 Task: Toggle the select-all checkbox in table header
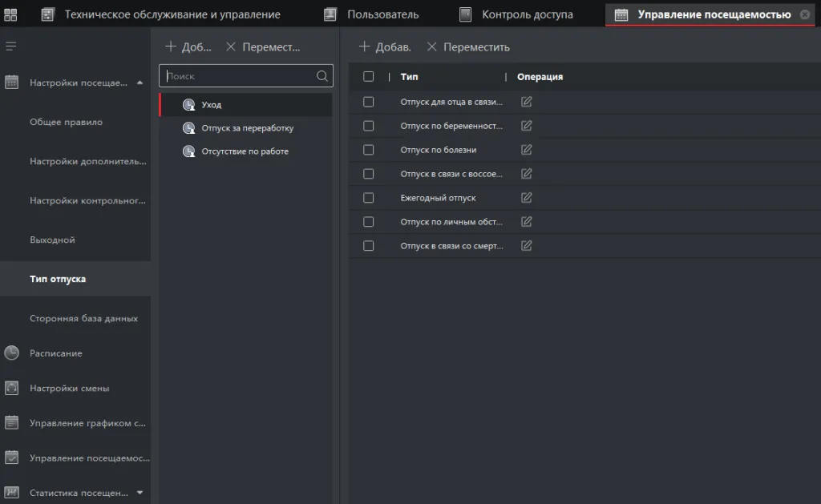(x=368, y=77)
